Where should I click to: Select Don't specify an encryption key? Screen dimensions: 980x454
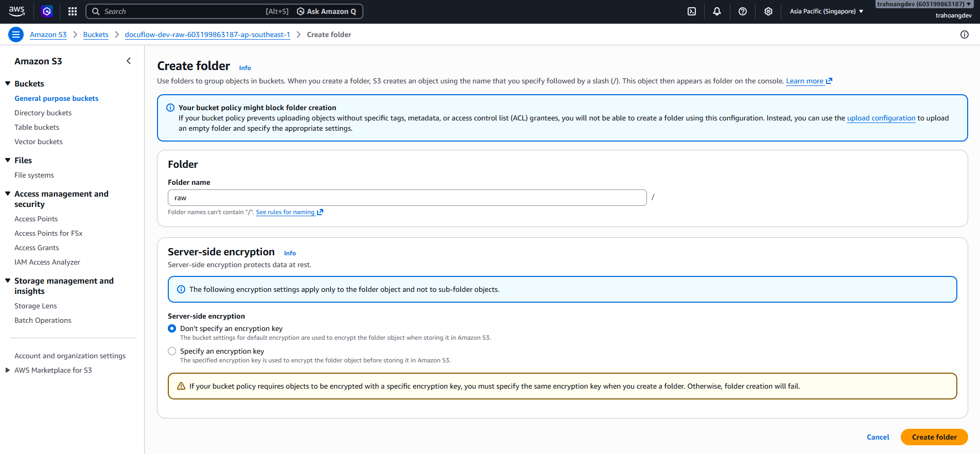click(x=172, y=328)
